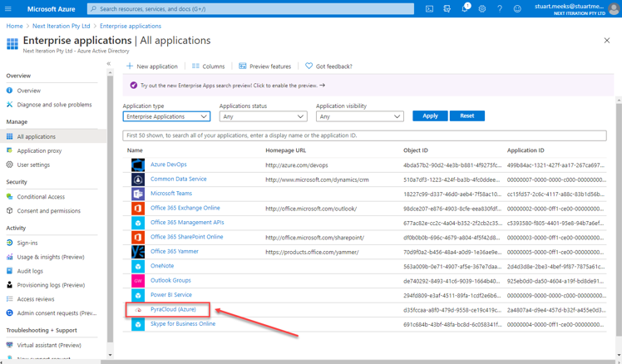Click the help question mark icon
Screen dimensions: 622x364
coord(500,9)
